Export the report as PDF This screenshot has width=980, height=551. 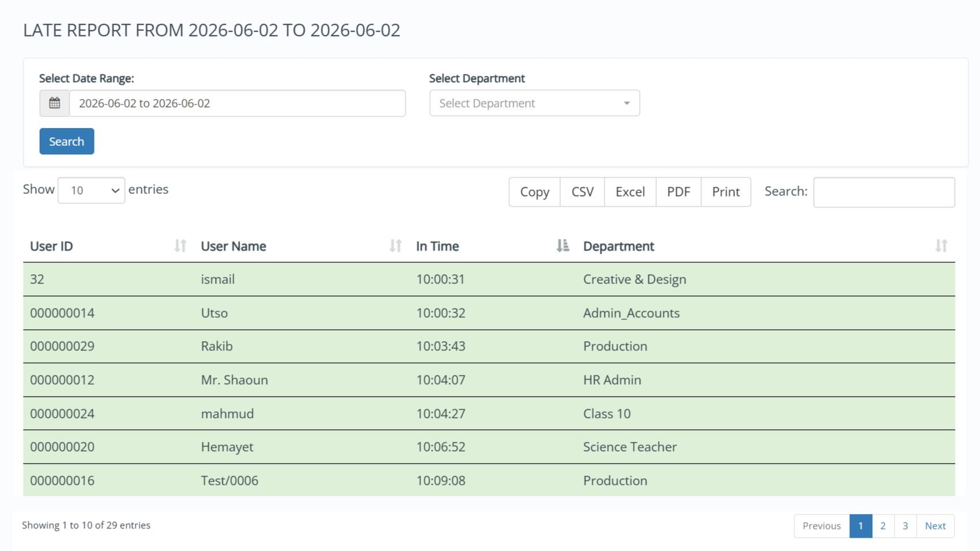tap(679, 192)
